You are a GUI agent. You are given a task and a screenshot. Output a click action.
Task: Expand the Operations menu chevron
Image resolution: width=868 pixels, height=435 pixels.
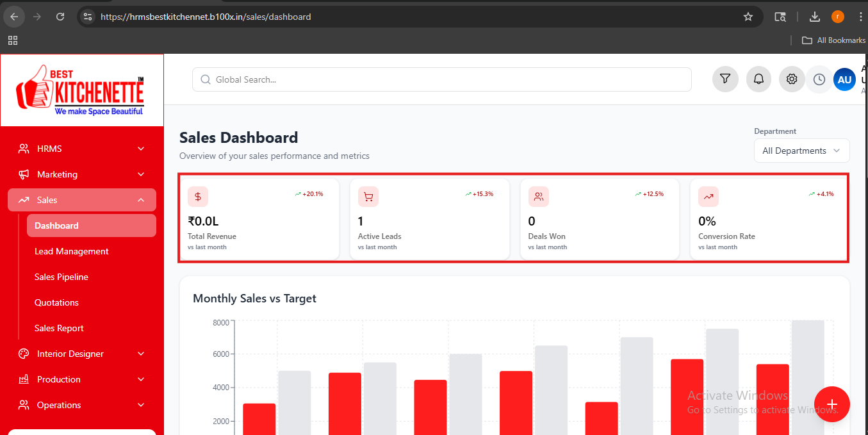coord(141,405)
